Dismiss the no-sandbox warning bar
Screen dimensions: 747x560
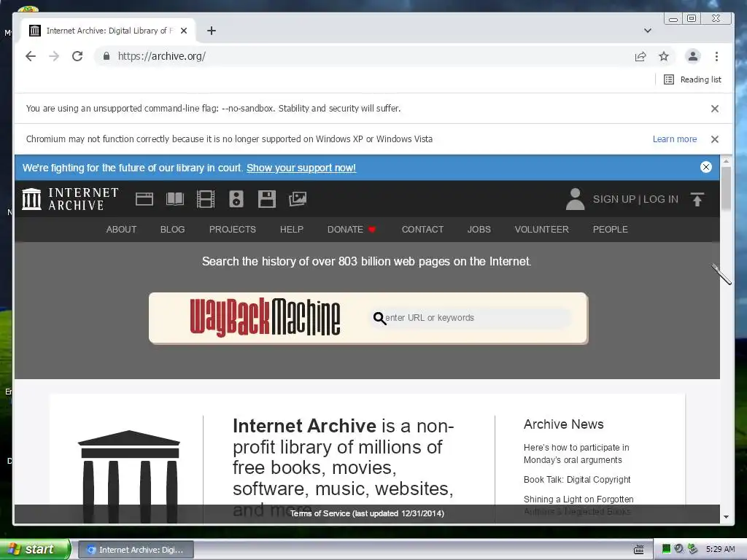715,109
